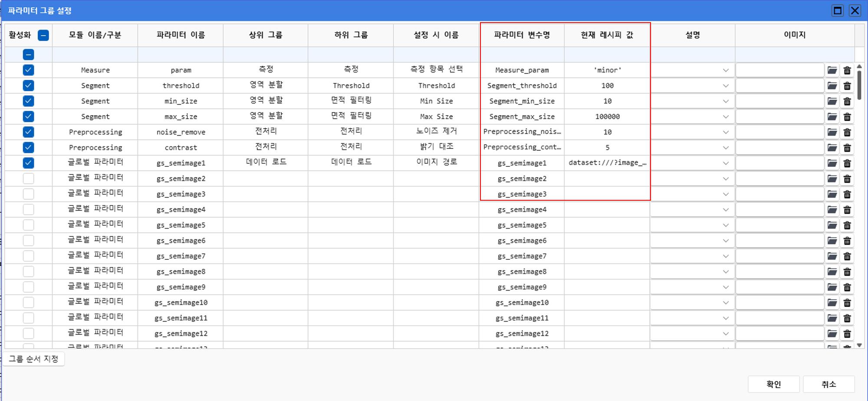The image size is (868, 401).
Task: Click trash icon in Segment threshold row
Action: (x=847, y=86)
